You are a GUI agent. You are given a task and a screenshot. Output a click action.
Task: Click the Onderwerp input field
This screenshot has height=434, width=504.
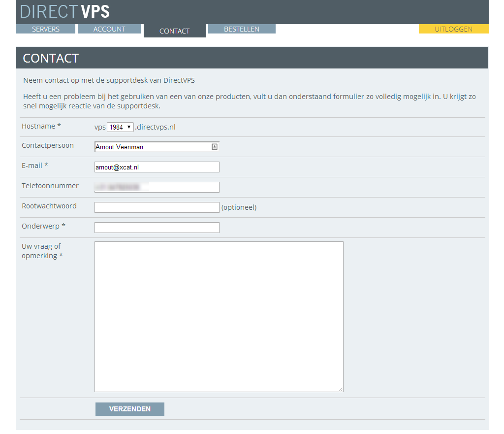[157, 228]
